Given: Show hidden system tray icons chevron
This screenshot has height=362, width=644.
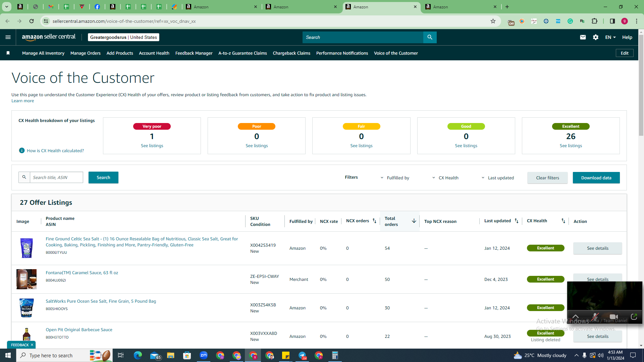Looking at the screenshot, I should tap(576, 355).
